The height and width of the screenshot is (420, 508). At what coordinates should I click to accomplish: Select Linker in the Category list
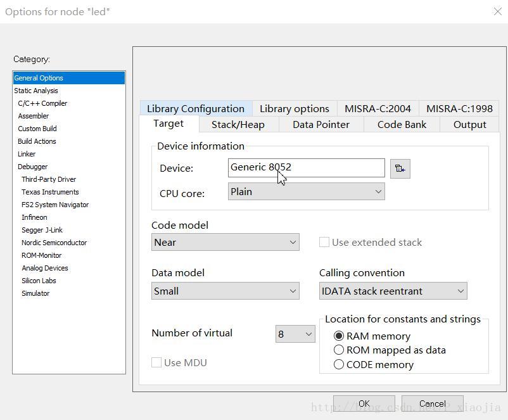(x=27, y=154)
